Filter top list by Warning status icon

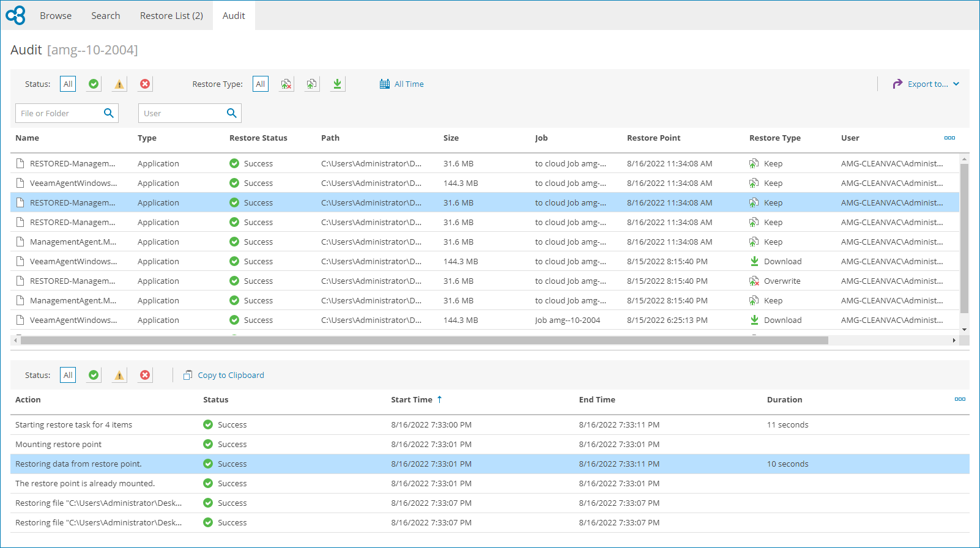(119, 84)
